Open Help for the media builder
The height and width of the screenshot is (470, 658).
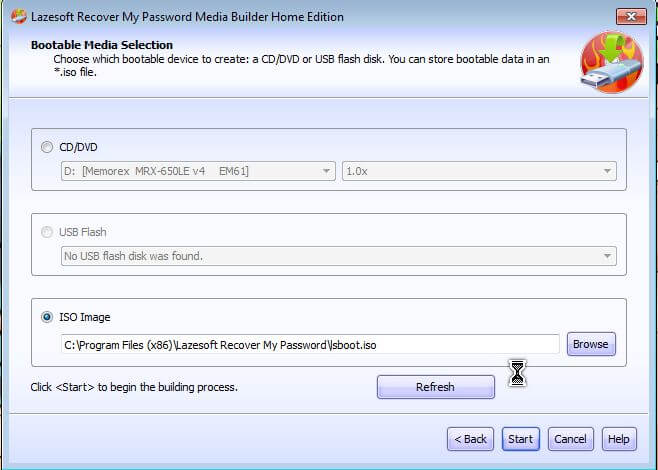click(619, 439)
